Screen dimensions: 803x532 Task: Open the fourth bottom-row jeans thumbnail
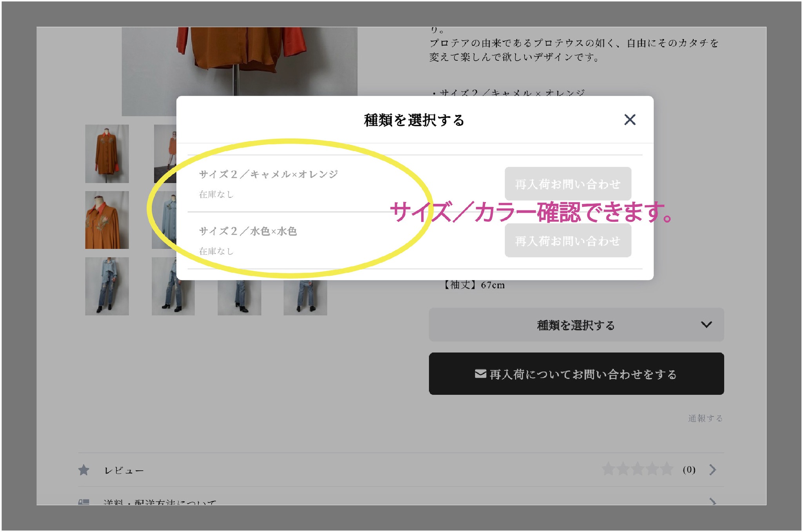pyautogui.click(x=305, y=298)
